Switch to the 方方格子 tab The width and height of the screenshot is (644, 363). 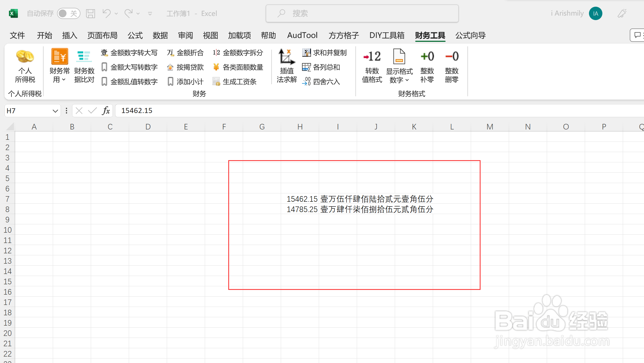coord(344,35)
